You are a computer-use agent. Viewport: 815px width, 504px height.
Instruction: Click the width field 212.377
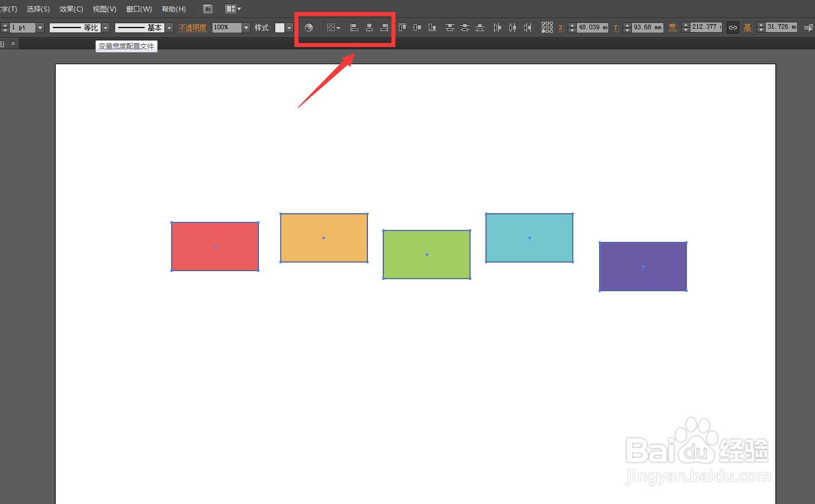coord(706,28)
